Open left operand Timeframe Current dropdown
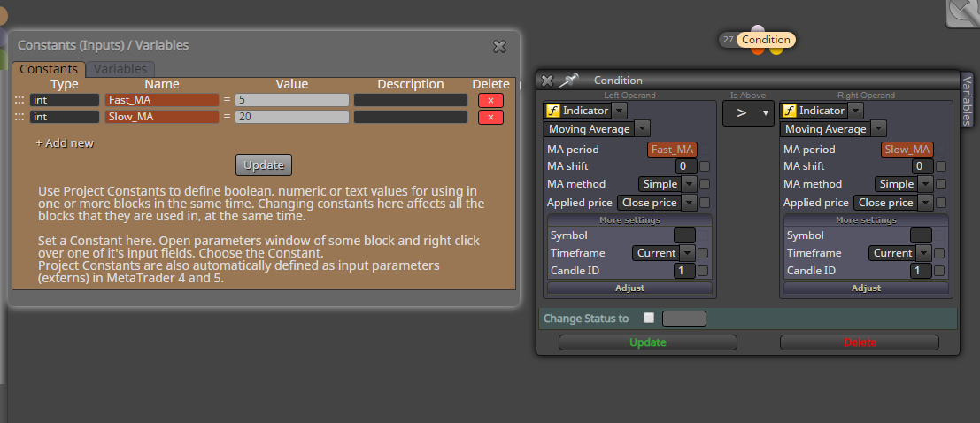980x423 pixels. click(664, 253)
